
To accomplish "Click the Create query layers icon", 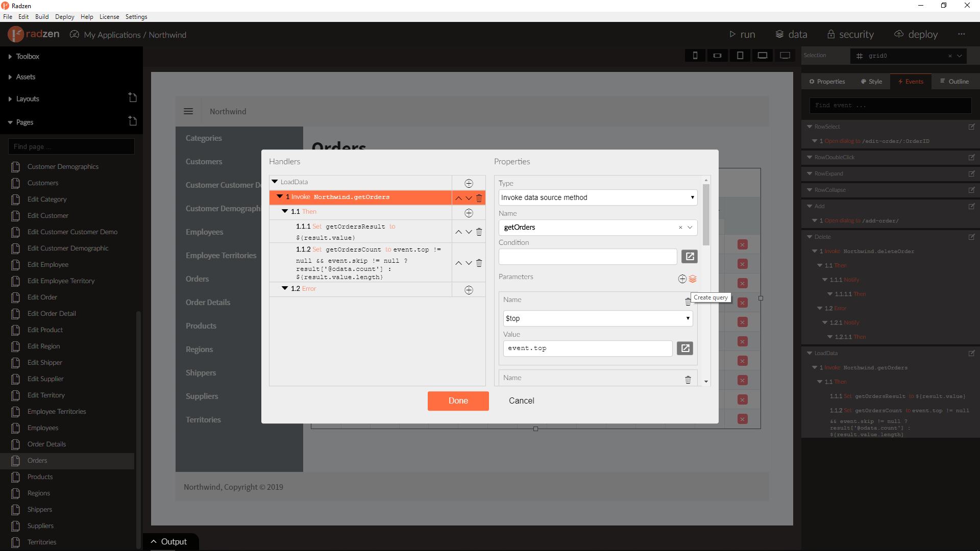I will click(x=693, y=279).
